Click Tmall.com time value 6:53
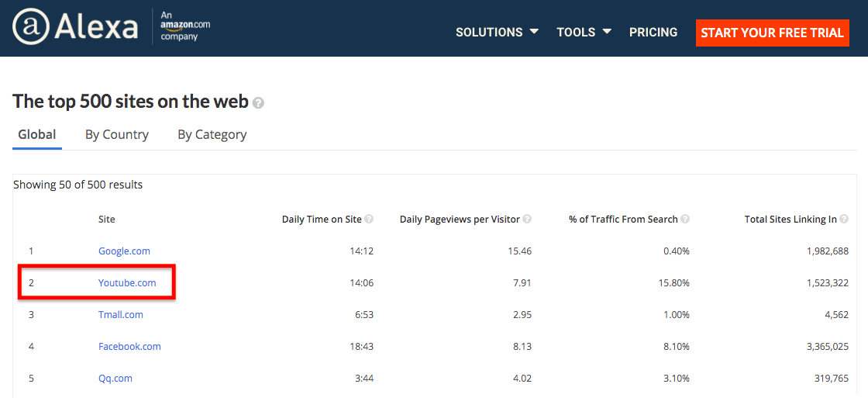 click(363, 315)
